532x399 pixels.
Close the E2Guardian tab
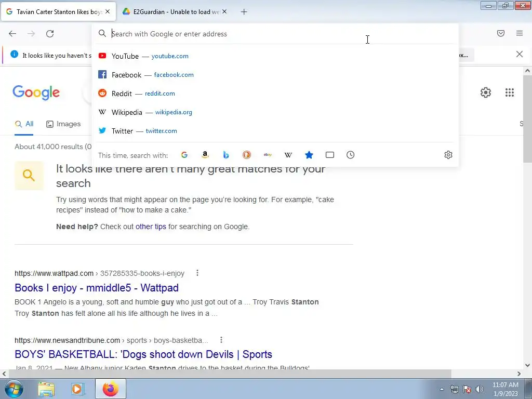point(224,11)
